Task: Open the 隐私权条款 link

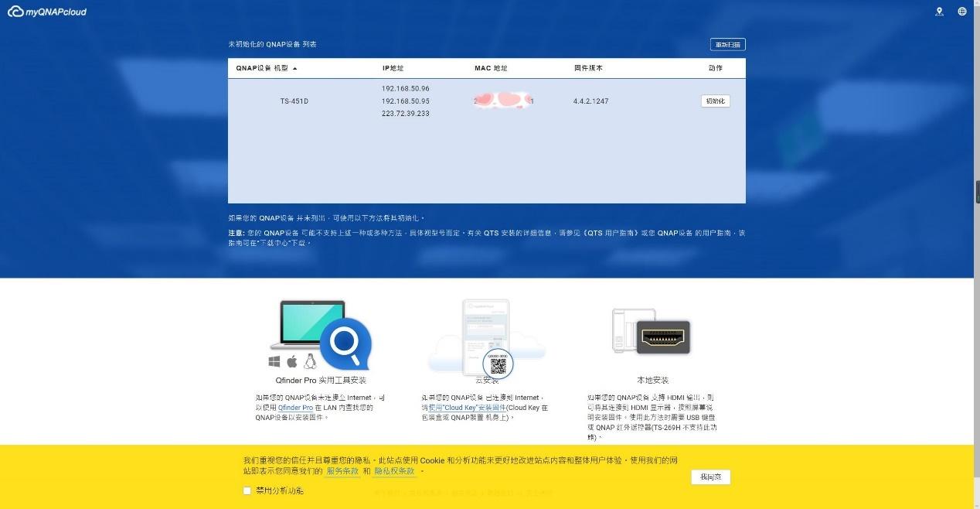Action: [393, 470]
